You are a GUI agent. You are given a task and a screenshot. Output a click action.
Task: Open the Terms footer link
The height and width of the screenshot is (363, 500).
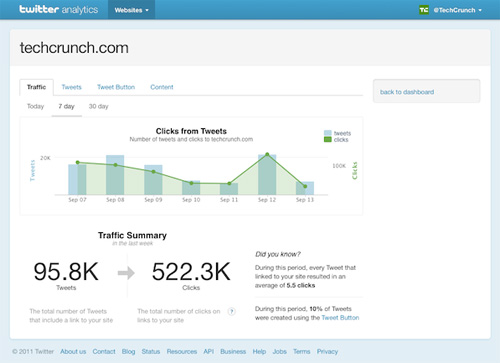pos(302,351)
